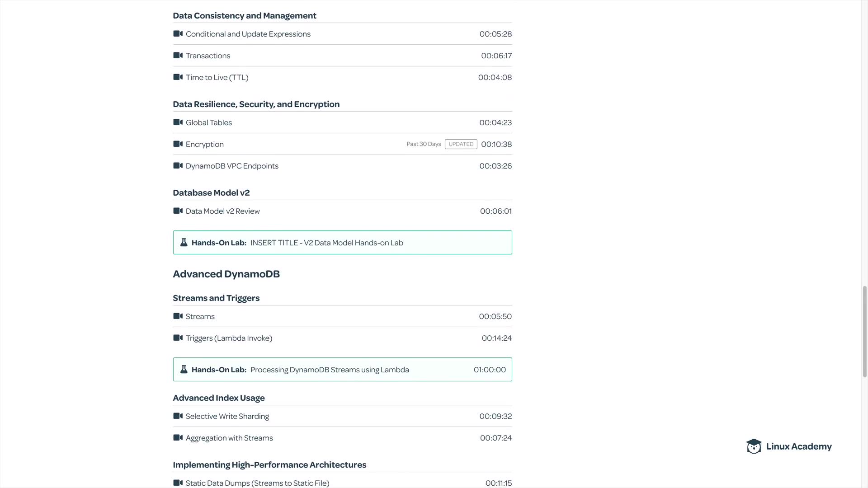Click the video icon beside Global Tables

178,122
